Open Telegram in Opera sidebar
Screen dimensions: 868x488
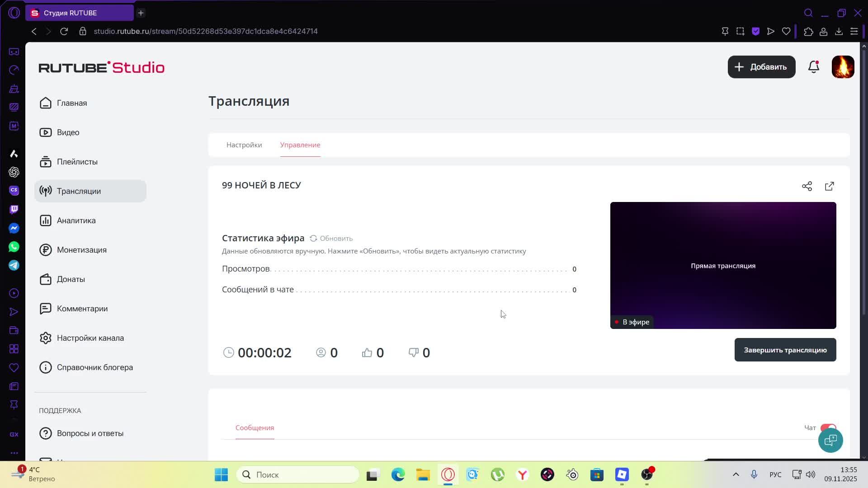click(14, 265)
